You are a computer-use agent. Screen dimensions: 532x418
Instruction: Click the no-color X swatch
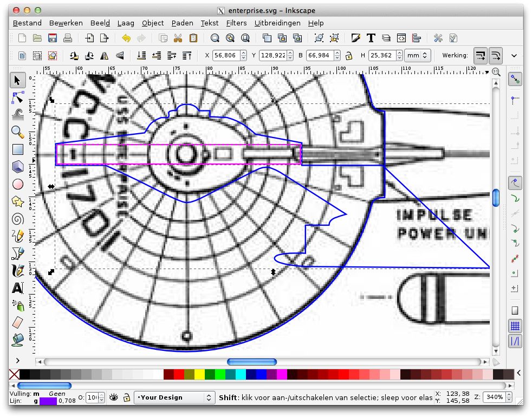coord(14,375)
